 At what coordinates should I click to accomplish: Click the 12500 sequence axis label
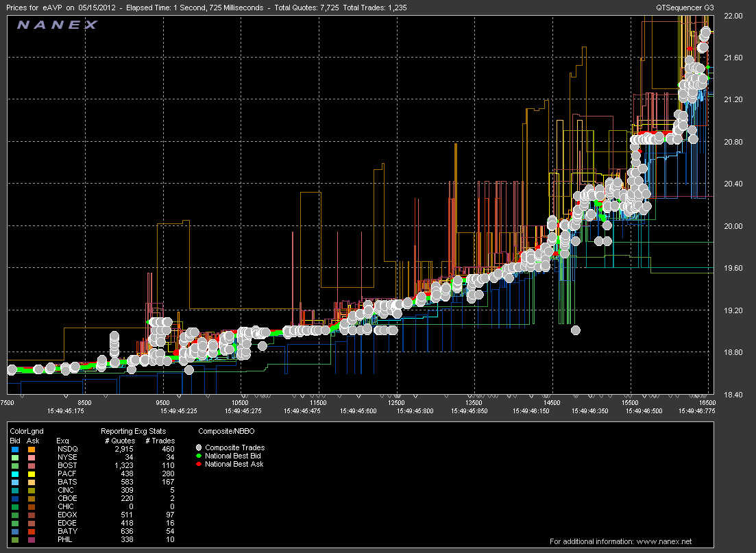coord(396,402)
